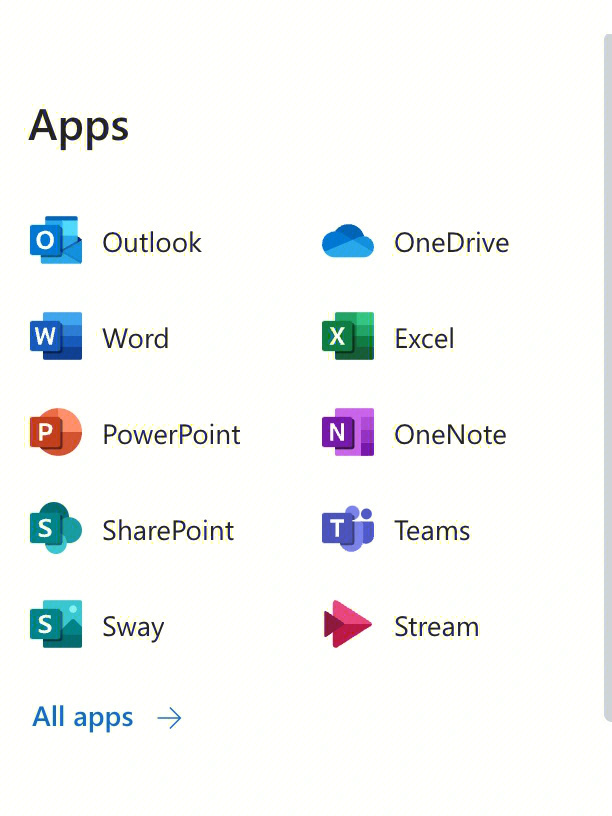Launch Word via its blue W icon
The width and height of the screenshot is (612, 816).
[x=56, y=336]
